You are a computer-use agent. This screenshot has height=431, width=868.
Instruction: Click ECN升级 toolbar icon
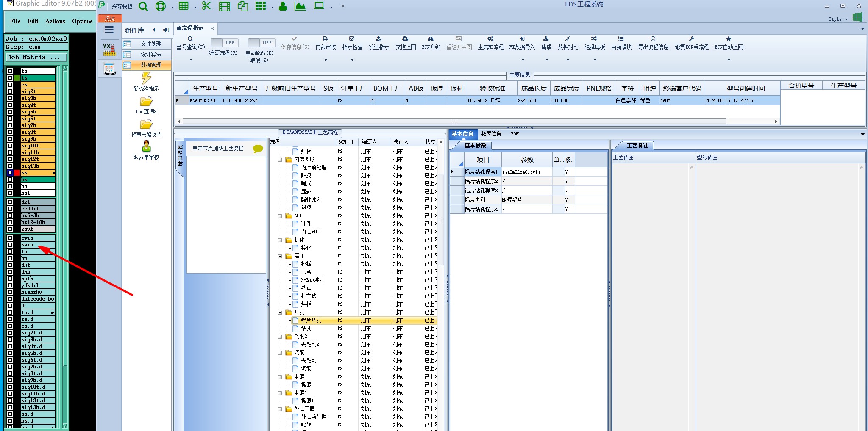[x=431, y=39]
